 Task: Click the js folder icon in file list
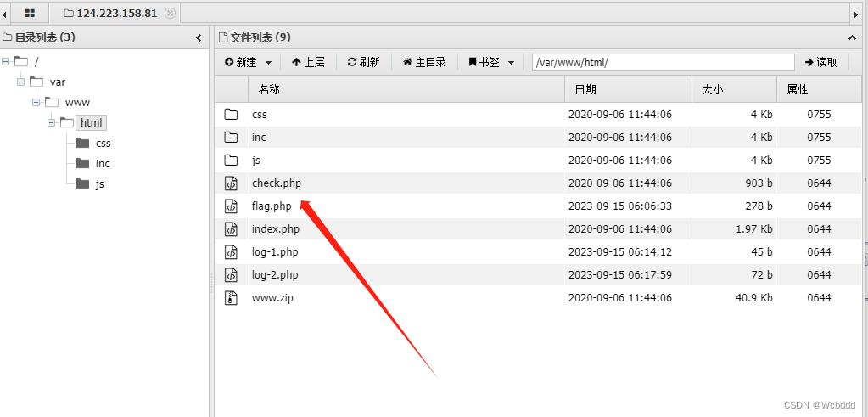231,161
